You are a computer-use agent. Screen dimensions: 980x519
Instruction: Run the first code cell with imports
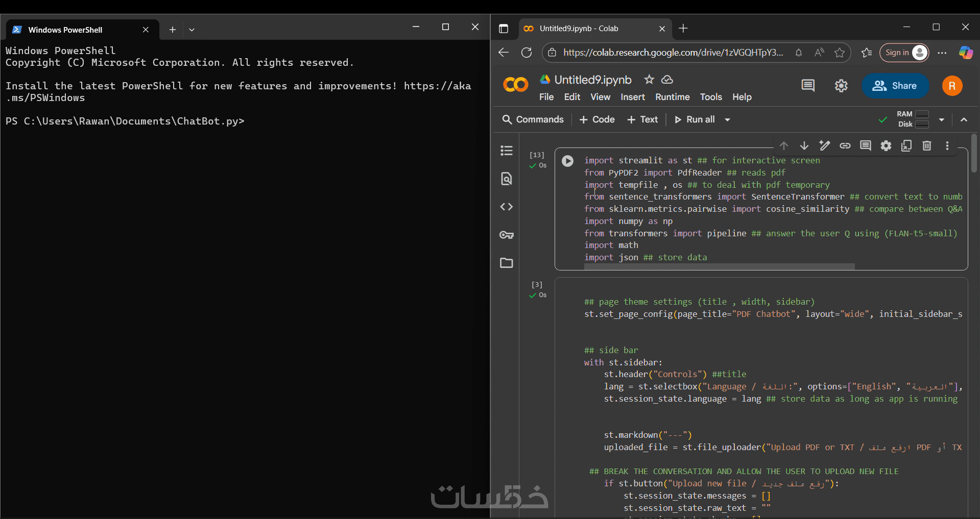tap(567, 161)
